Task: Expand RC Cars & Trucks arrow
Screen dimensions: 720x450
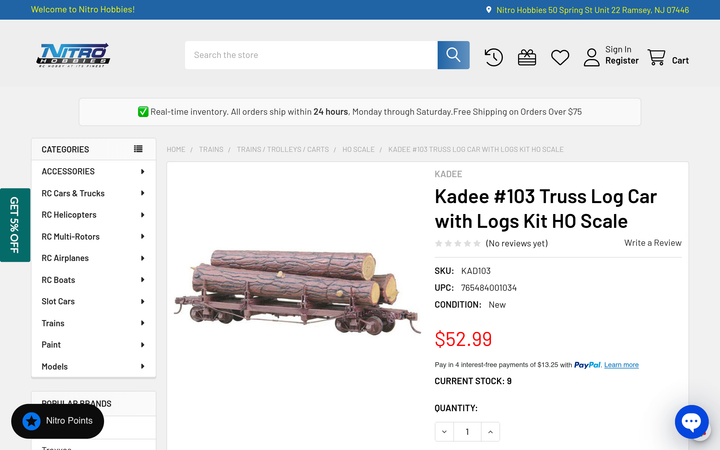Action: 142,193
